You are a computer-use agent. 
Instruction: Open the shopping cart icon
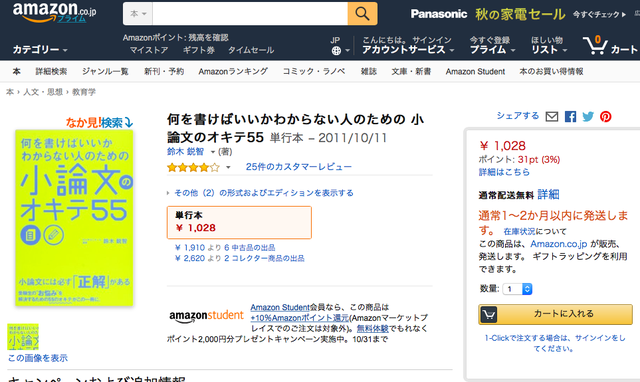[596, 46]
